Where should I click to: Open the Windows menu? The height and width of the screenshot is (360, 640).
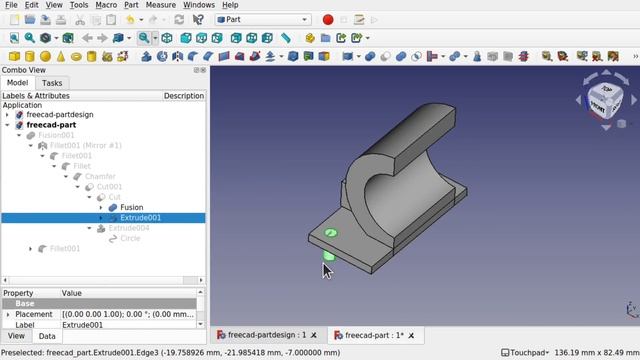[x=199, y=5]
